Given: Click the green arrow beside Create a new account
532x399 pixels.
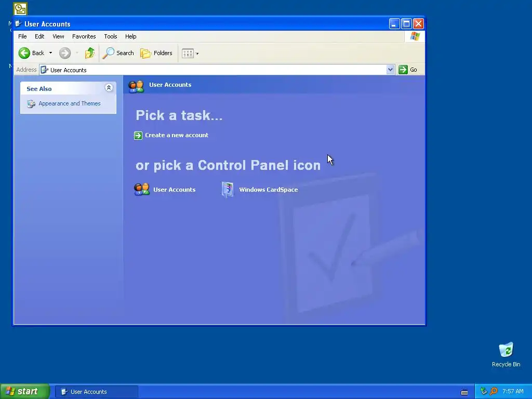Looking at the screenshot, I should tap(138, 136).
